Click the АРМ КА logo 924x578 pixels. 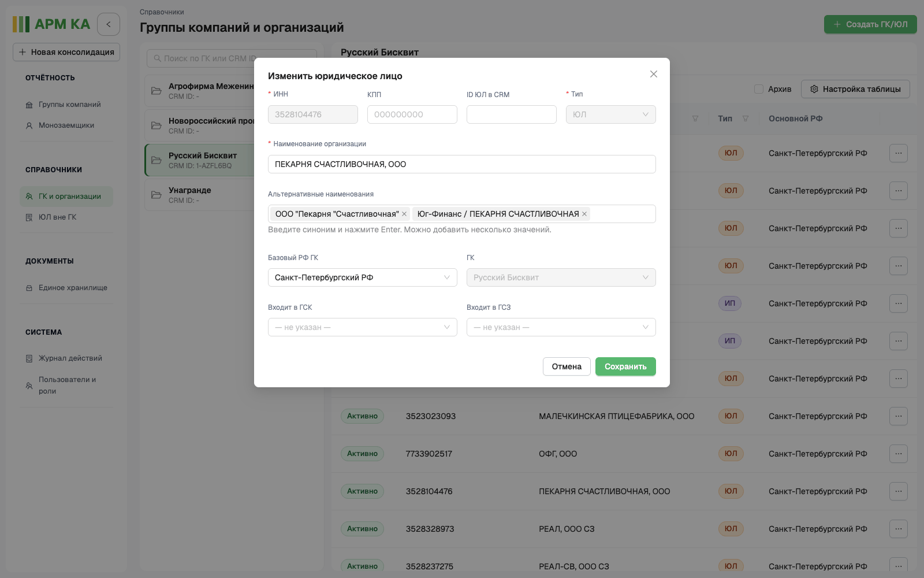point(51,24)
